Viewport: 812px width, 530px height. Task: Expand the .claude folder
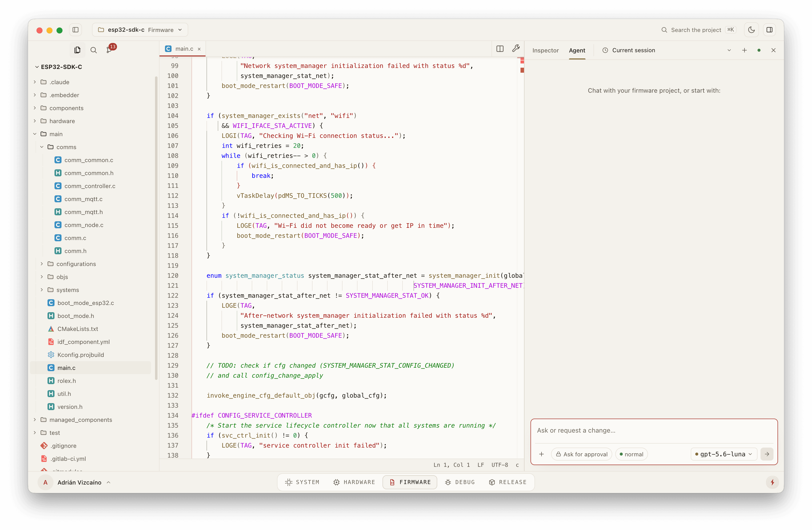pyautogui.click(x=35, y=82)
